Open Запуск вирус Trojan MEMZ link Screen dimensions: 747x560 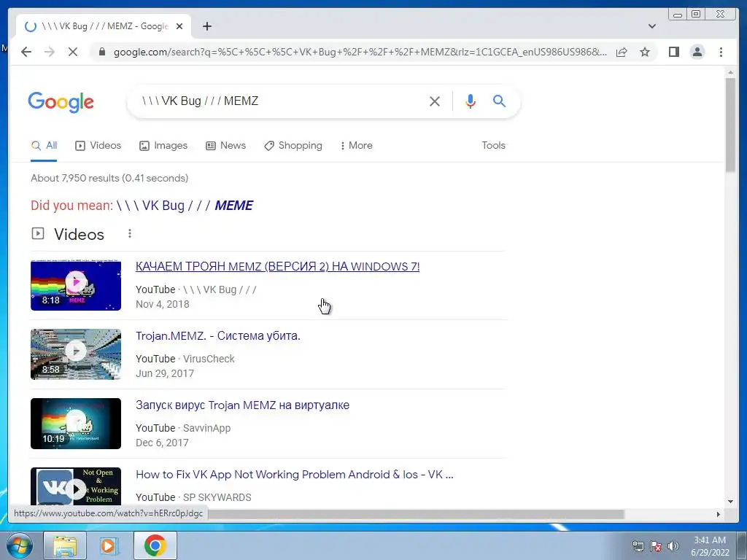[242, 405]
